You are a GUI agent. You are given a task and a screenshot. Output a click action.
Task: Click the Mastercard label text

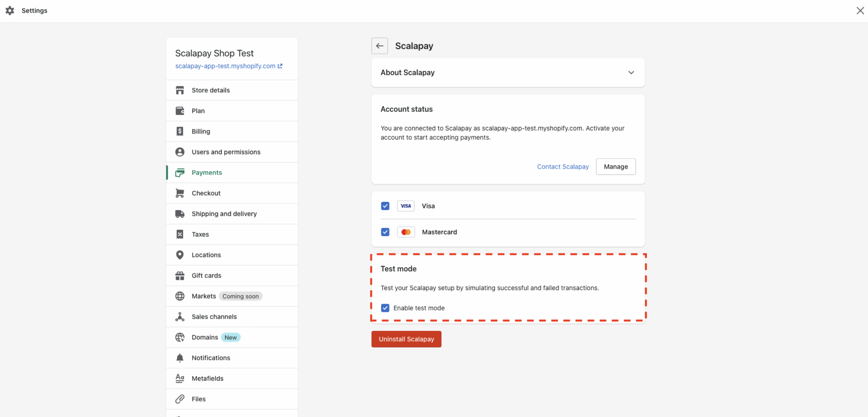click(439, 232)
